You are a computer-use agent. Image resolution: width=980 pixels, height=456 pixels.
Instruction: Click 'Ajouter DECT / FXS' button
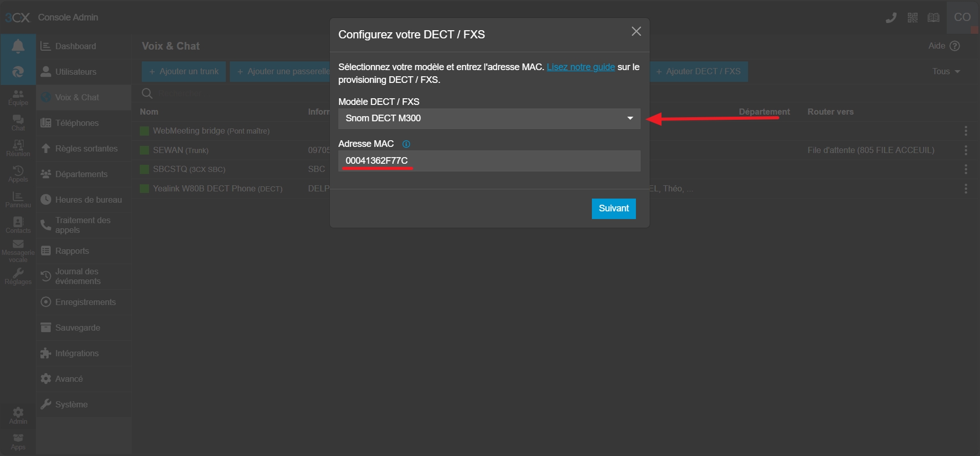tap(698, 72)
